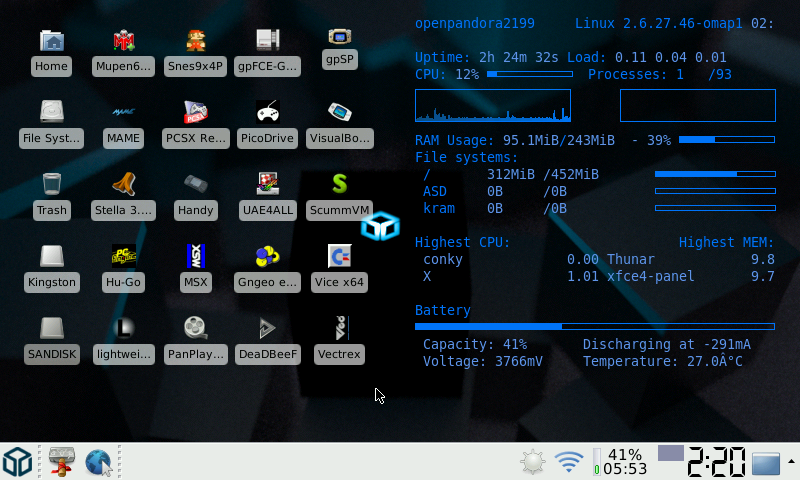Click the Pandora cube menu button in panel
Screen dimensions: 800x480
point(18,462)
